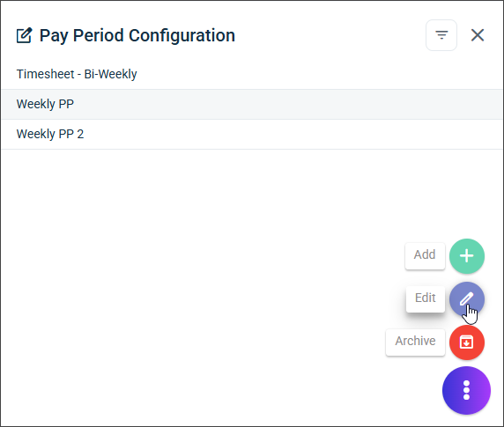Click the three-line funnel filter symbol
This screenshot has height=427, width=504.
[x=441, y=35]
